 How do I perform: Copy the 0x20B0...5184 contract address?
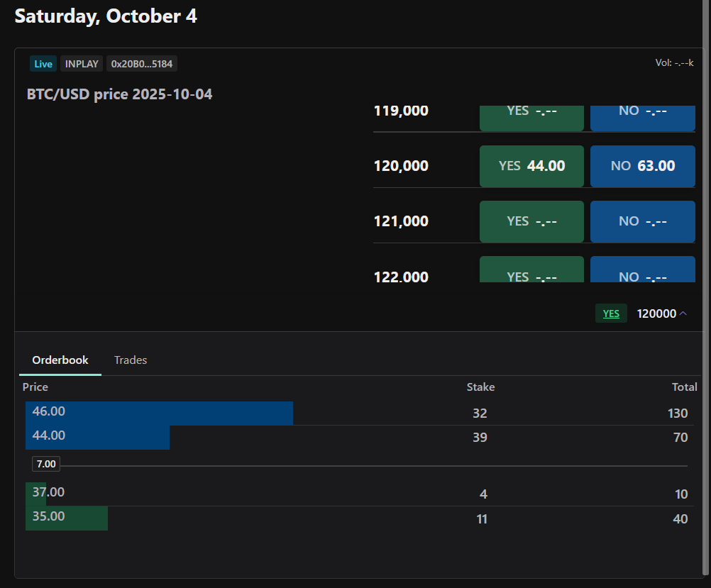pyautogui.click(x=142, y=64)
